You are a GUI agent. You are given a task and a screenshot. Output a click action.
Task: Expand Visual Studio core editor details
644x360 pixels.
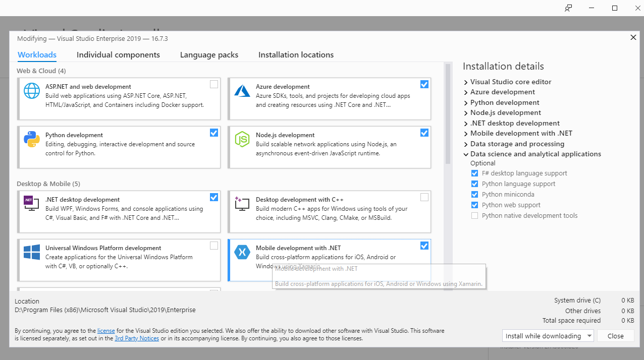coord(466,82)
